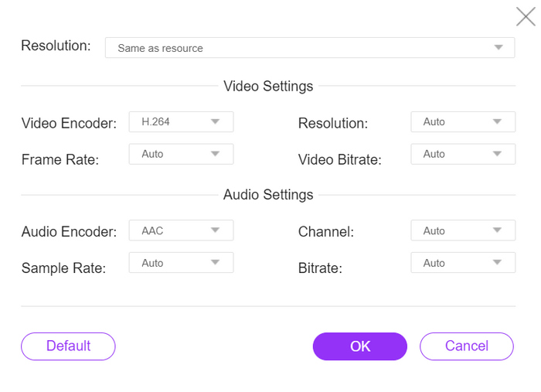Click the Channel label

point(326,231)
